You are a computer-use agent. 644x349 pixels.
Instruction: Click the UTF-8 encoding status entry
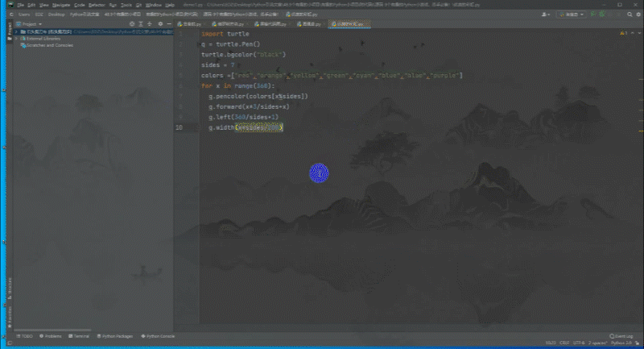coord(578,343)
